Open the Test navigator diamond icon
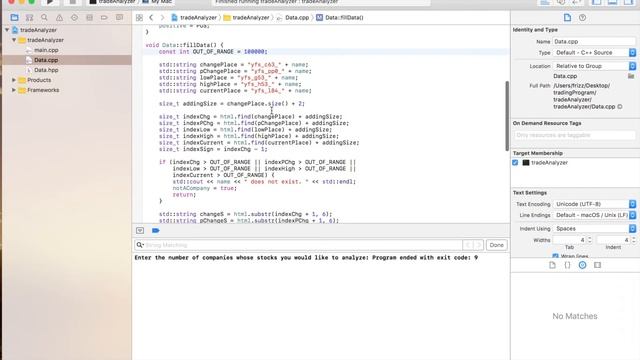Viewport: 640px width, 360px height. 74,18
